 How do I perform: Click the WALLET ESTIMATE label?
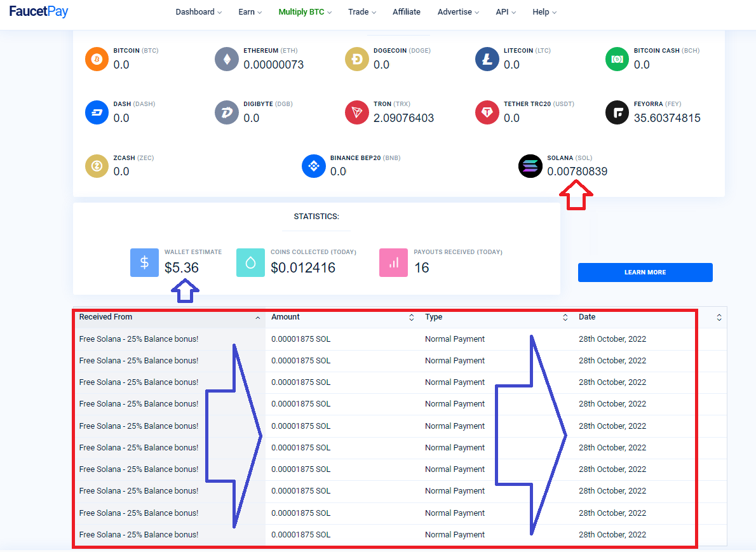pos(193,252)
